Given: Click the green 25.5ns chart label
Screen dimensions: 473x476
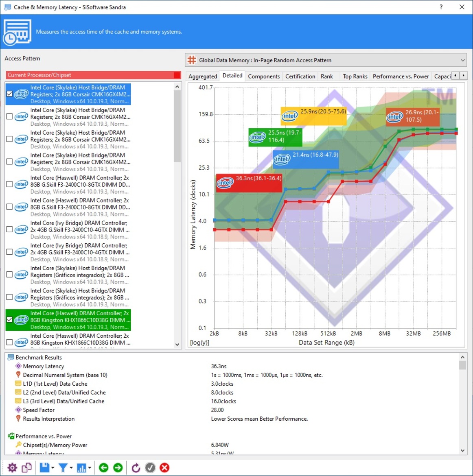Looking at the screenshot, I should 275,137.
